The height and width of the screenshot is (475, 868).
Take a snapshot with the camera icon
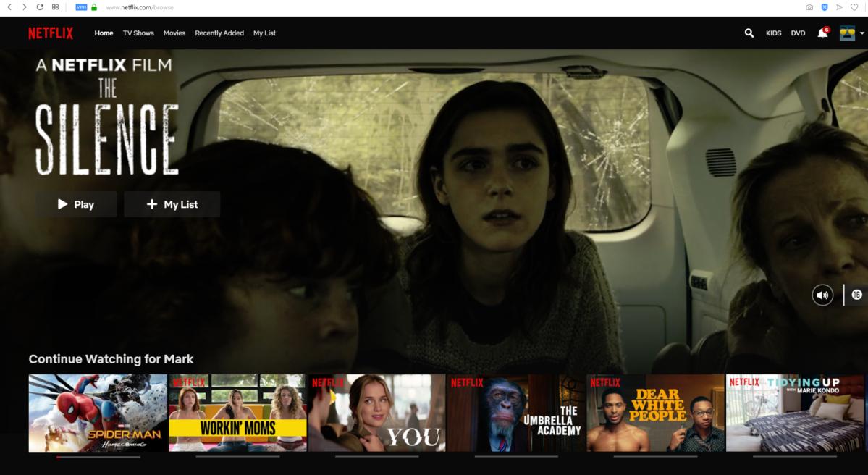pos(809,7)
